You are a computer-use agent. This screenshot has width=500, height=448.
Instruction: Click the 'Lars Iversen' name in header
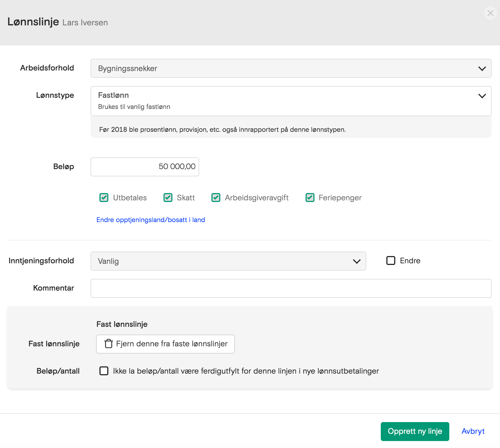point(85,23)
